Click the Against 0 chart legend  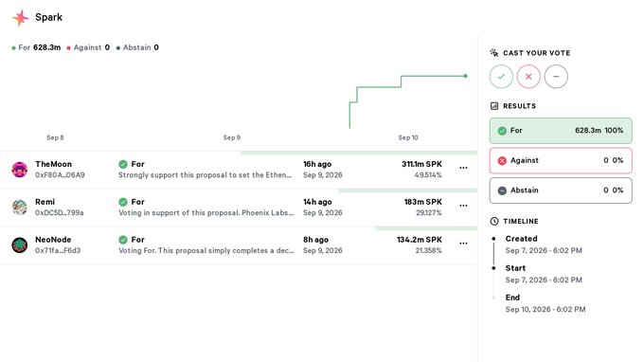point(88,47)
